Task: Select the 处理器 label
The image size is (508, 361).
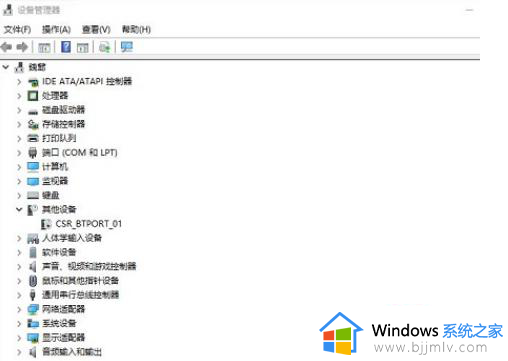Action: coord(55,96)
